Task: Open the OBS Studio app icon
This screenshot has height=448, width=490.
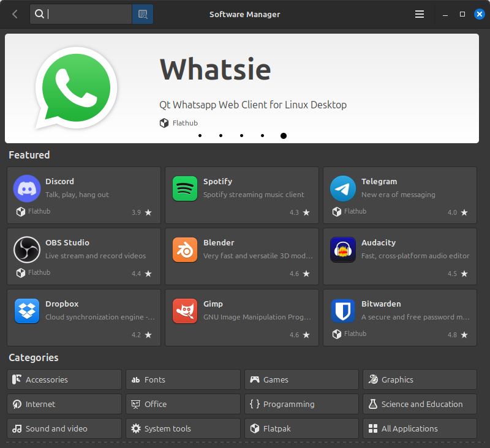Action: tap(27, 250)
